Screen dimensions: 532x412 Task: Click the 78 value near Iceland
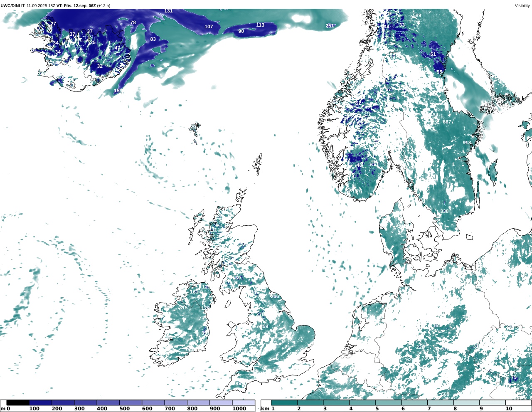133,22
